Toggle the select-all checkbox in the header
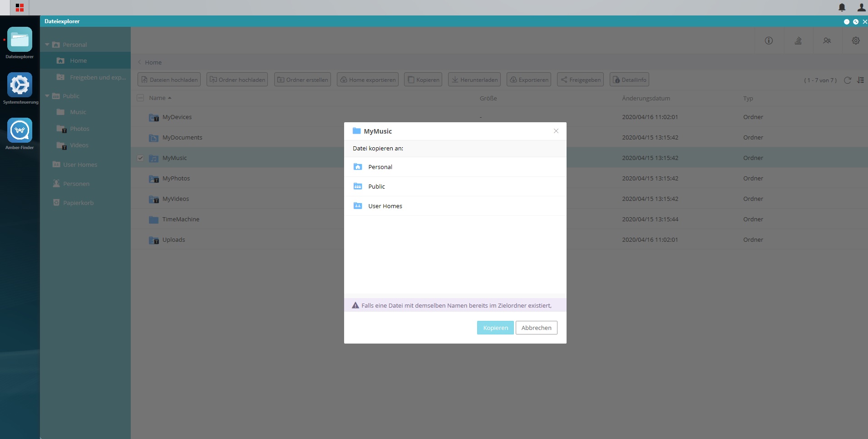The image size is (868, 439). coord(140,98)
